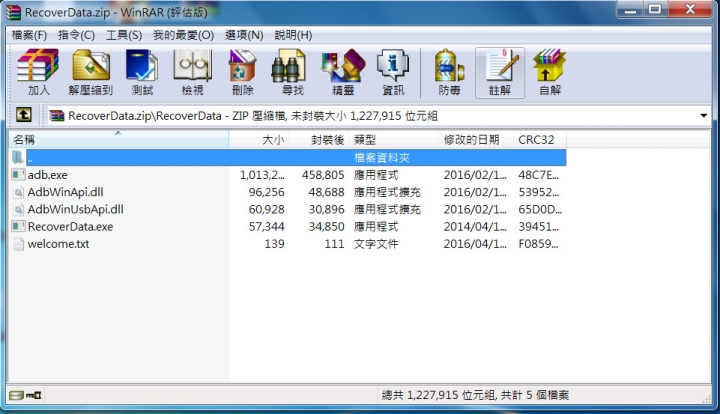Sort by the 封裝後 column header
This screenshot has width=720, height=414.
318,140
